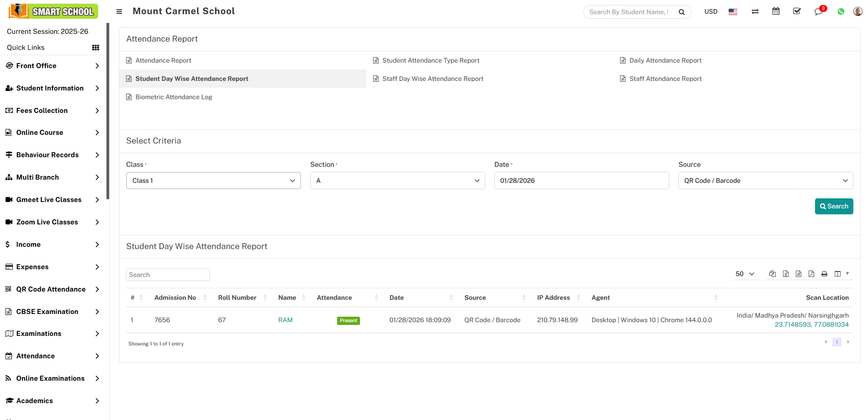Screen dimensions: 868x420
Task: Open Fees Collection sidebar menu
Action: pyautogui.click(x=52, y=111)
